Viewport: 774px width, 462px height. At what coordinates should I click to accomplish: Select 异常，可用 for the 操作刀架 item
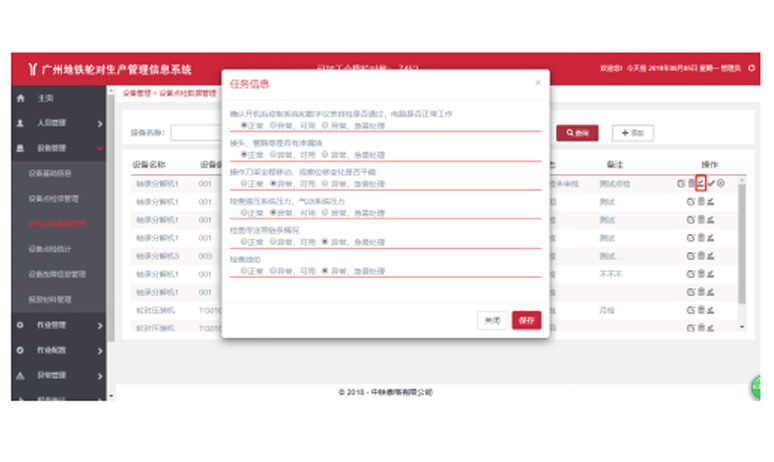click(x=273, y=184)
